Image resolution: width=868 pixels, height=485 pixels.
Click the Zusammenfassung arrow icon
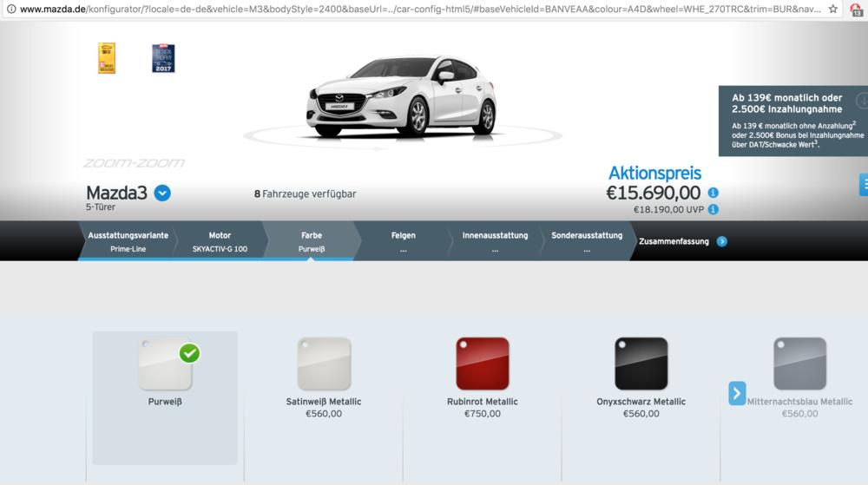click(x=722, y=241)
